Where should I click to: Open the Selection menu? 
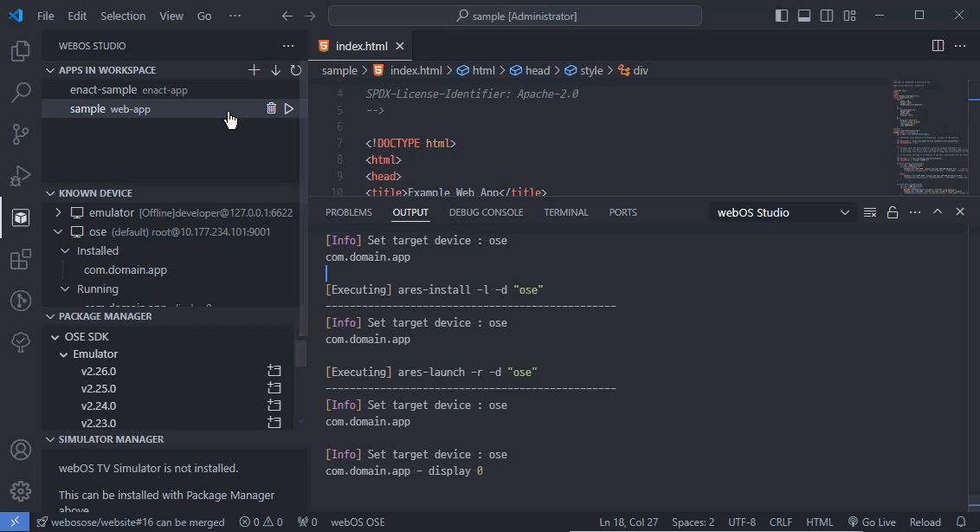123,16
